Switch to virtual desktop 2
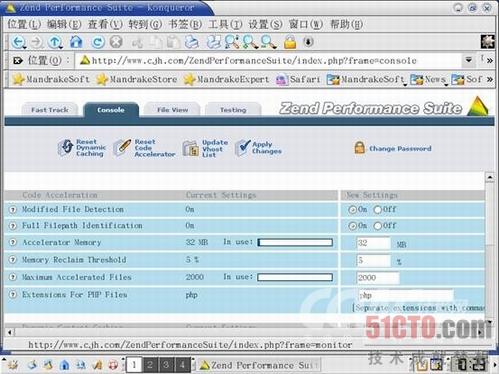 pos(150,365)
